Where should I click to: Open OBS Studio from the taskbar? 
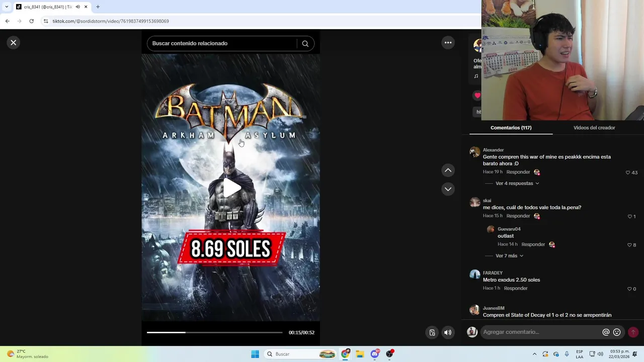click(389, 354)
